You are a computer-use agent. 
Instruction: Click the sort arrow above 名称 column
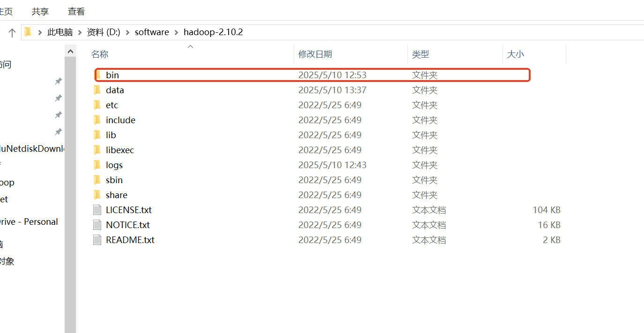tap(190, 46)
